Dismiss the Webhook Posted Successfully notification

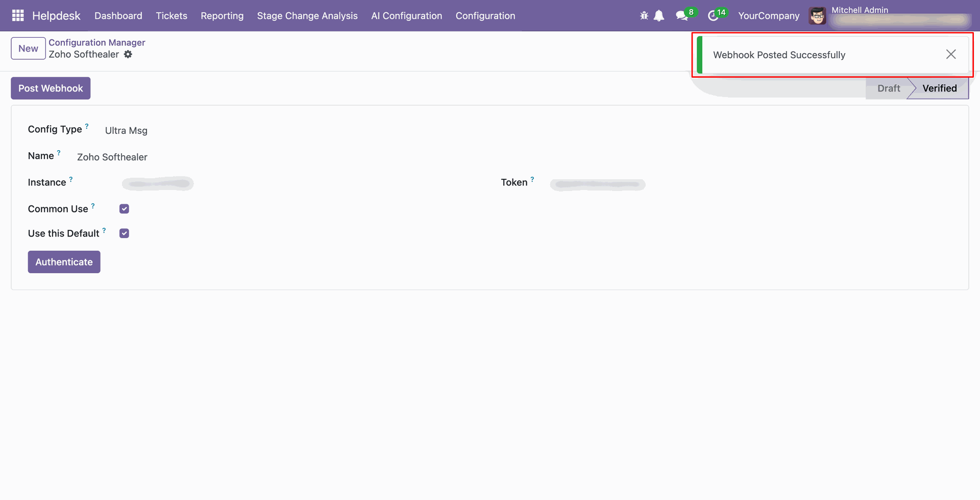click(951, 54)
